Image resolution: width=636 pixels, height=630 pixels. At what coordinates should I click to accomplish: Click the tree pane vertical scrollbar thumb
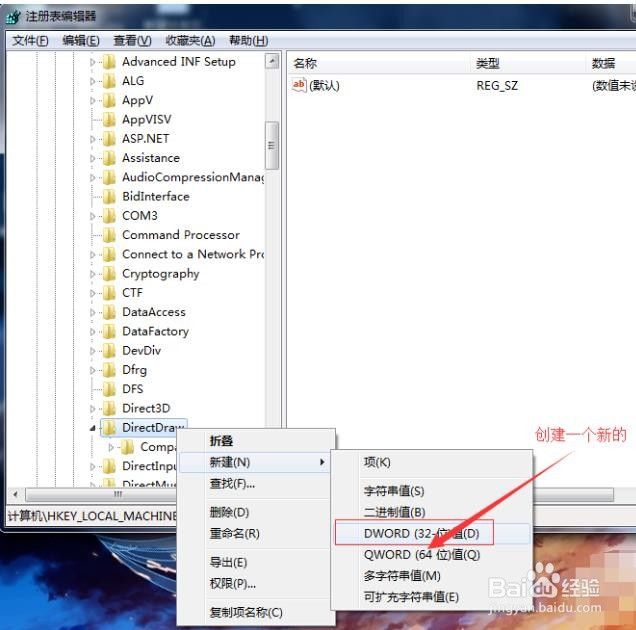click(x=272, y=145)
